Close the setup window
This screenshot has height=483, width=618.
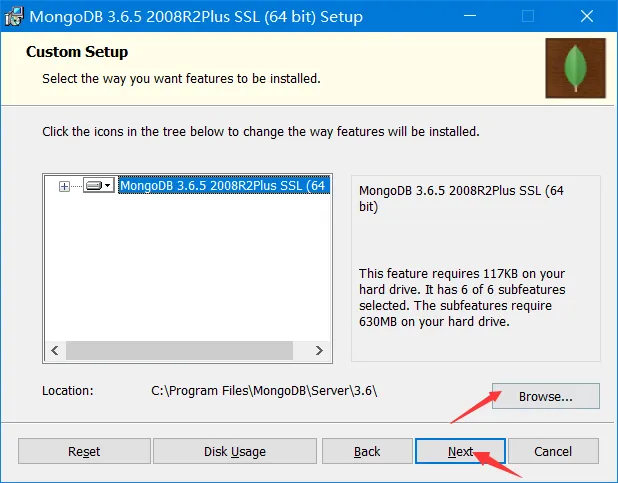pos(587,16)
